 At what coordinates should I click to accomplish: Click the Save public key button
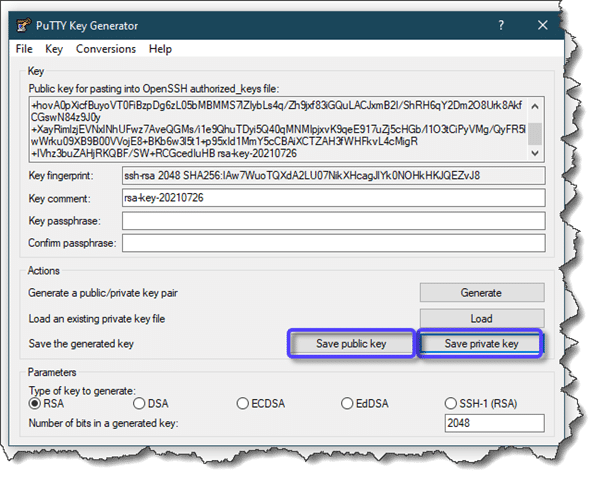pyautogui.click(x=351, y=344)
